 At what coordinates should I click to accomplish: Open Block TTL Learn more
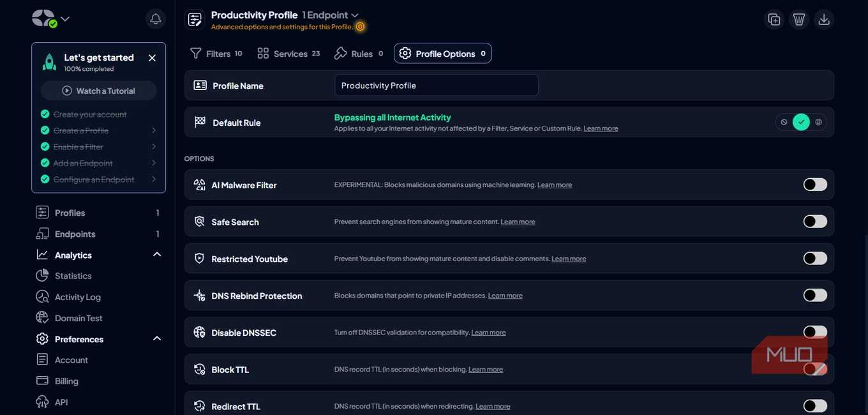pos(486,370)
